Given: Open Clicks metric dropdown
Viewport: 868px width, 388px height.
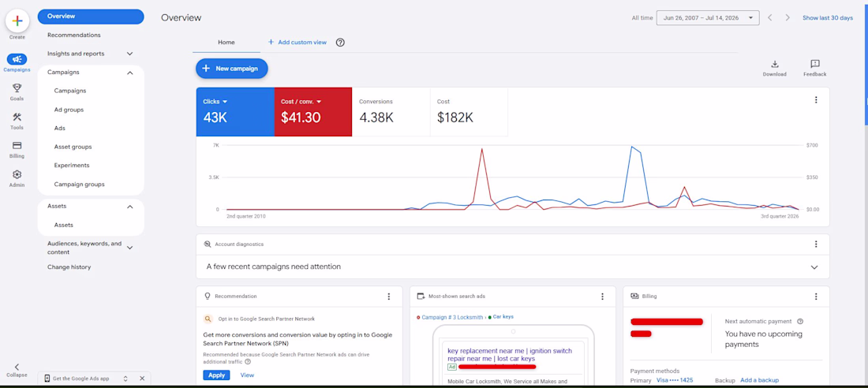Looking at the screenshot, I should tap(215, 102).
